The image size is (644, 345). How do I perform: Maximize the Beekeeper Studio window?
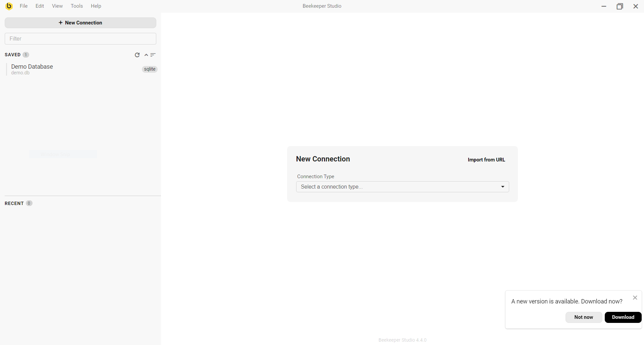pos(620,6)
